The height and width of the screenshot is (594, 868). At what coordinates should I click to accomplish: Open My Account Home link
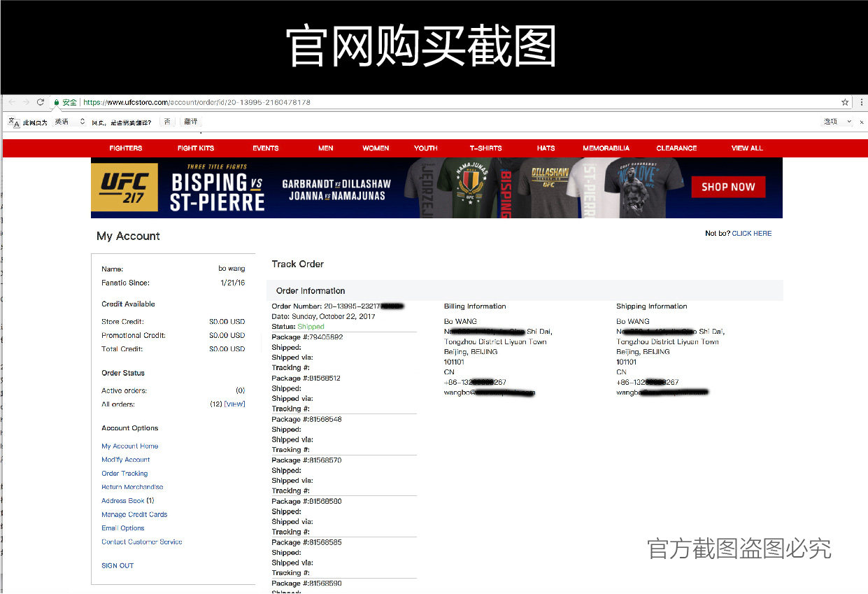130,446
